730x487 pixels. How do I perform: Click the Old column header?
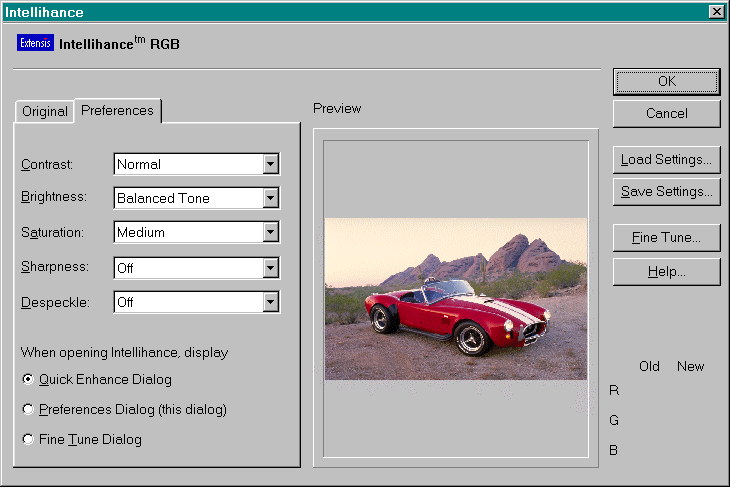[649, 366]
